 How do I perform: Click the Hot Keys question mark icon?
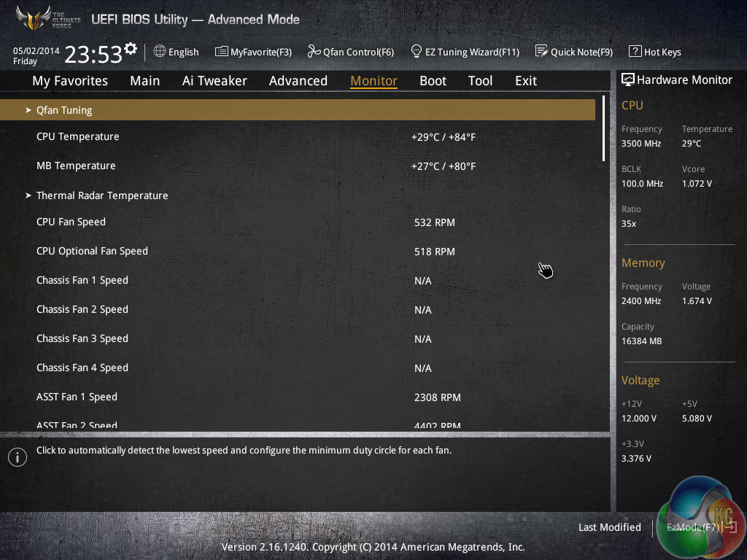pyautogui.click(x=635, y=52)
